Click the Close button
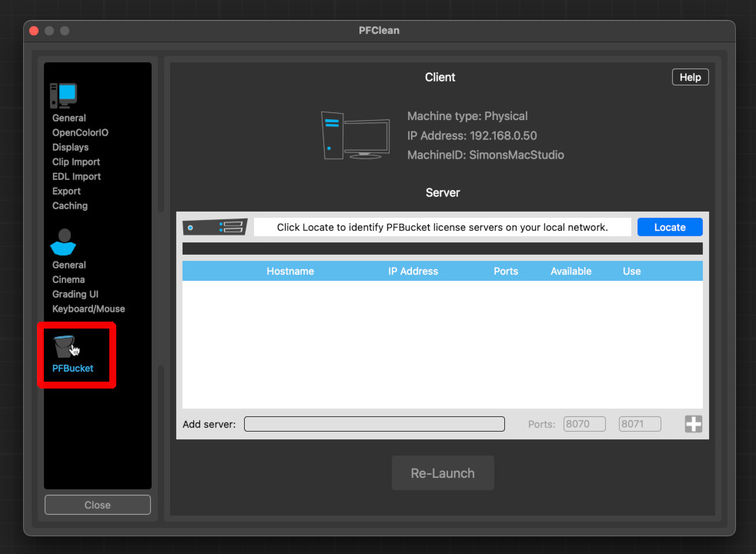Image resolution: width=756 pixels, height=554 pixels. (x=98, y=505)
